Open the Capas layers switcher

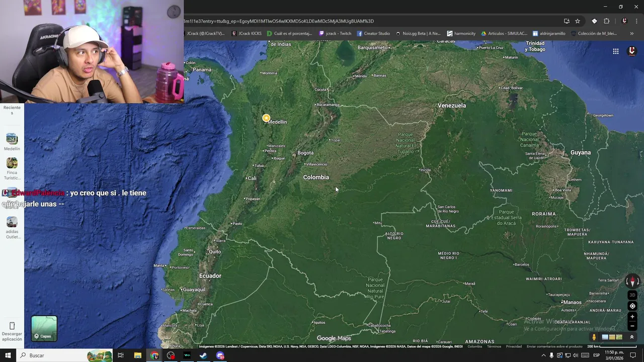pyautogui.click(x=44, y=328)
